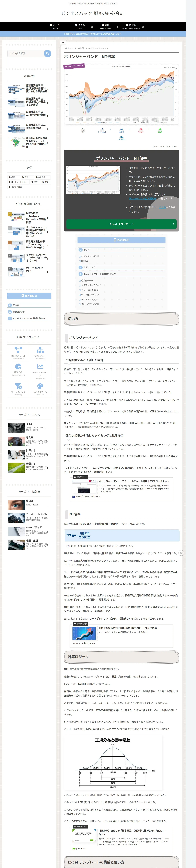Open the 情報源 Intelligence source menu
Image resolution: width=196 pixels, height=868 pixels.
point(131,27)
